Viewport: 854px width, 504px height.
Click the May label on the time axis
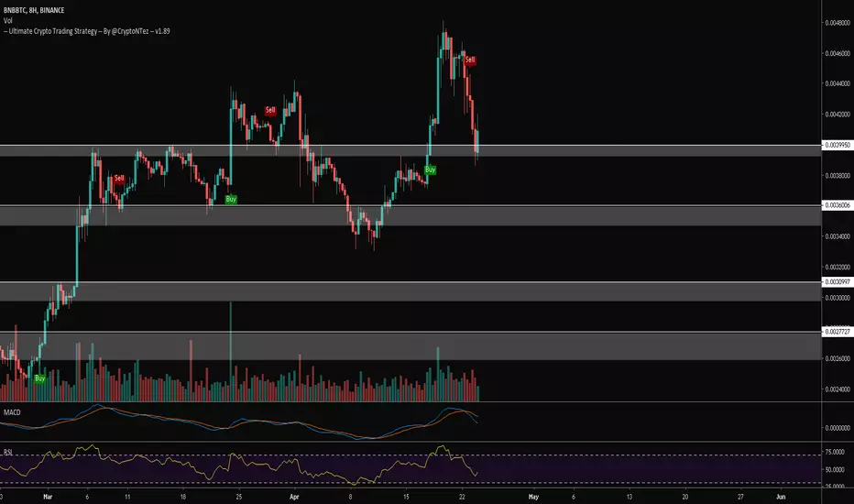533,497
